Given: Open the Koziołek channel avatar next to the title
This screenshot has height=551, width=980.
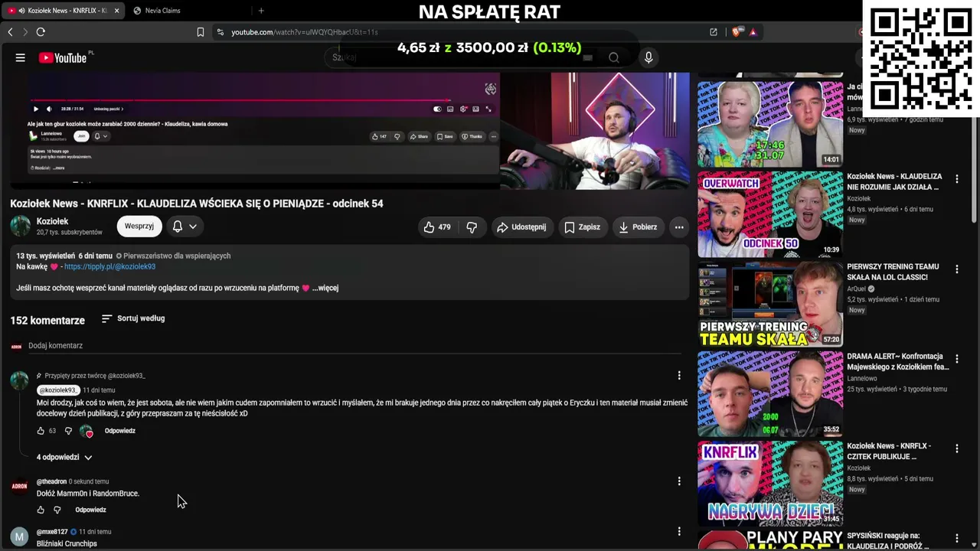Looking at the screenshot, I should 21,226.
